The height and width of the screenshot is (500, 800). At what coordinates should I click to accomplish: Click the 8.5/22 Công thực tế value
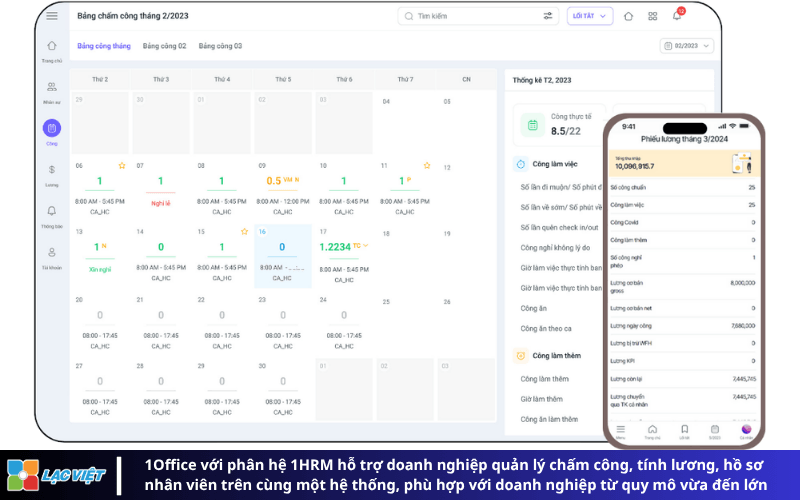click(x=566, y=131)
